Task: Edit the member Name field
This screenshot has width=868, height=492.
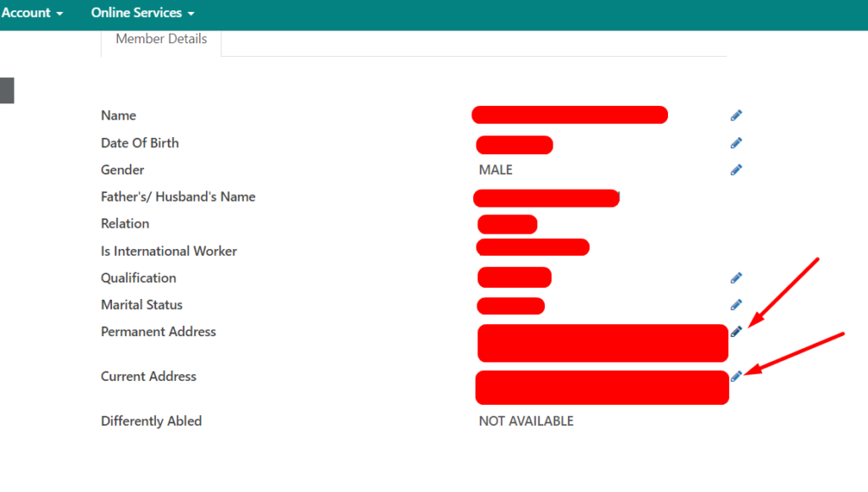Action: (736, 115)
